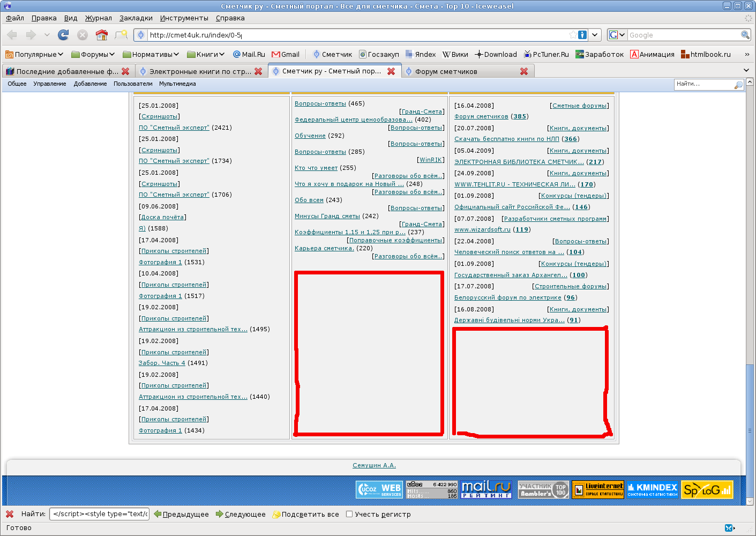Open the Gmail bookmark

tap(286, 54)
